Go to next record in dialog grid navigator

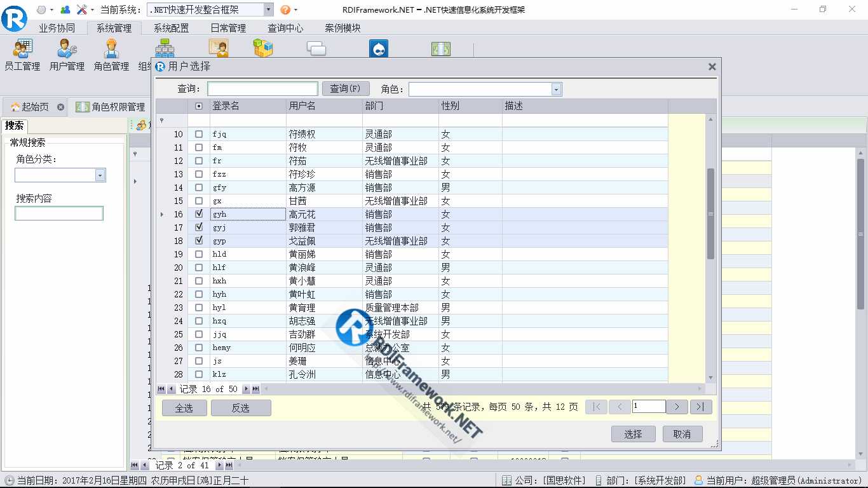click(247, 389)
